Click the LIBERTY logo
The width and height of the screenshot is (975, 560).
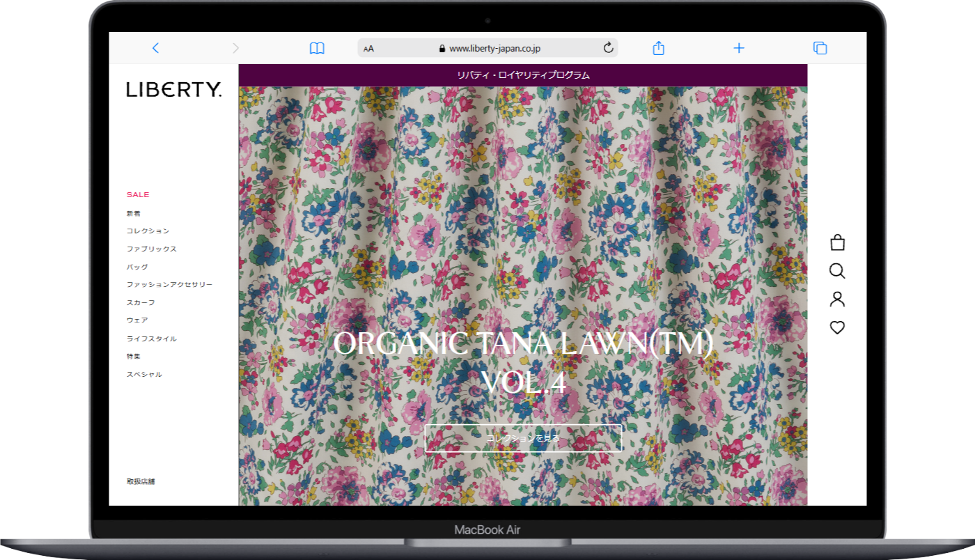[174, 89]
